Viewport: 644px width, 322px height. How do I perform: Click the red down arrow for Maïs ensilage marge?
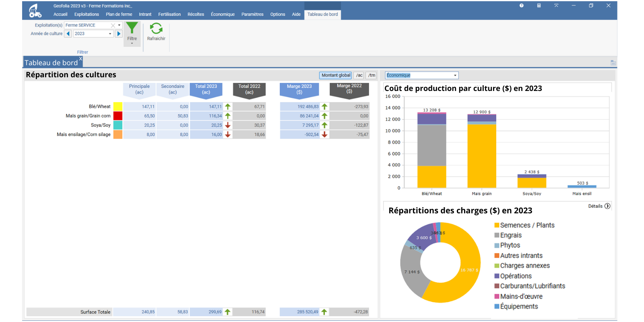point(324,134)
